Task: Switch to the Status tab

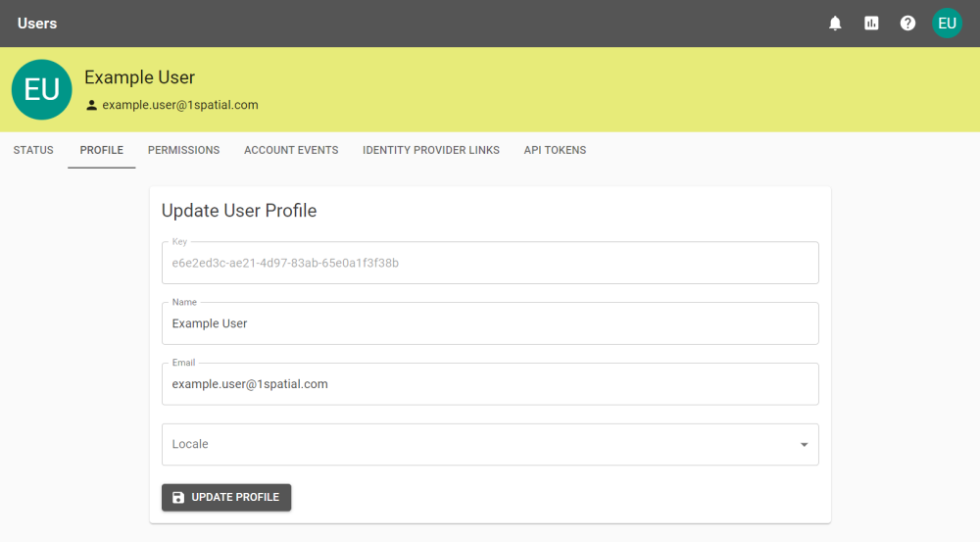Action: pos(33,151)
